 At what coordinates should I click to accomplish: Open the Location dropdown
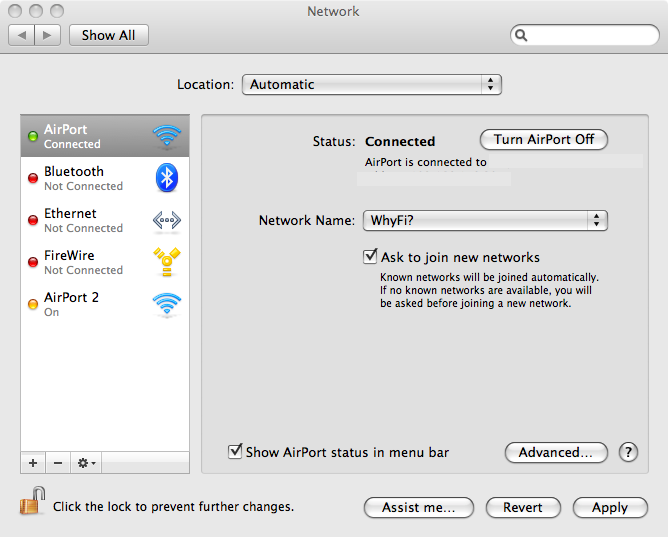372,84
